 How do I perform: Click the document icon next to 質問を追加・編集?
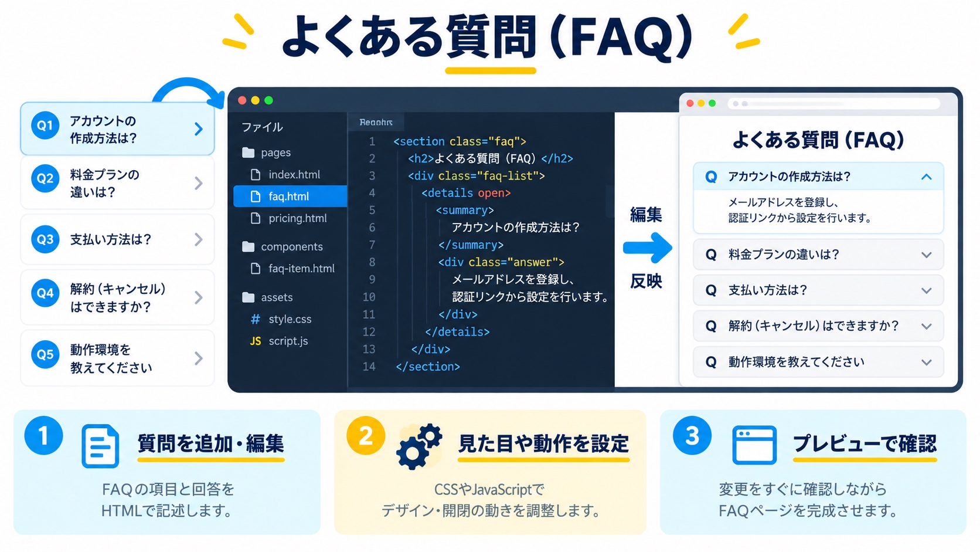pos(100,446)
